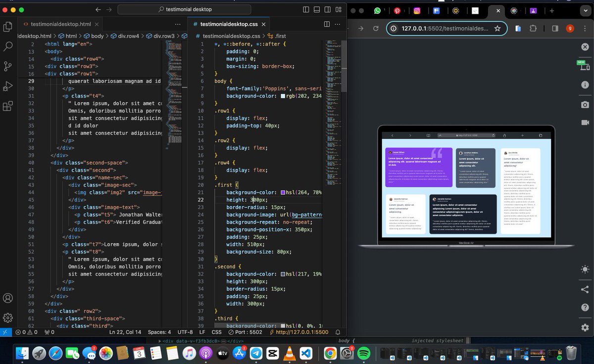Open the Extensions view
This screenshot has width=594, height=364.
(8, 106)
